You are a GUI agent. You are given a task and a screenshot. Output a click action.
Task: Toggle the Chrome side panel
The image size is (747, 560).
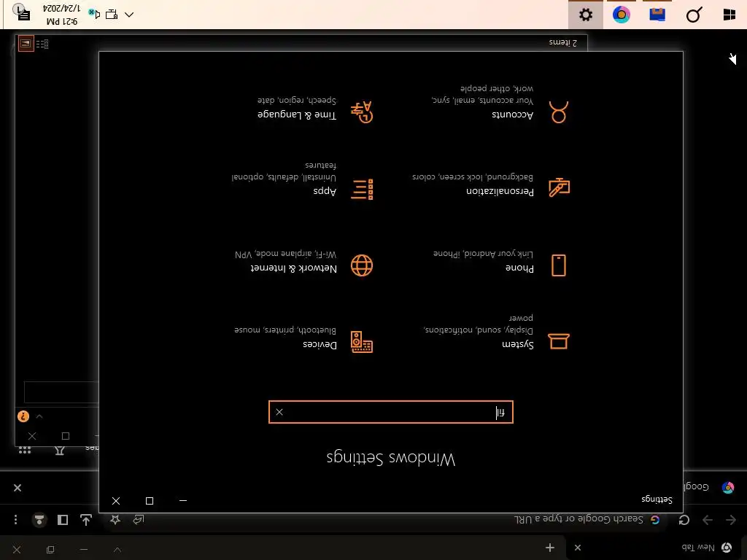pyautogui.click(x=63, y=519)
